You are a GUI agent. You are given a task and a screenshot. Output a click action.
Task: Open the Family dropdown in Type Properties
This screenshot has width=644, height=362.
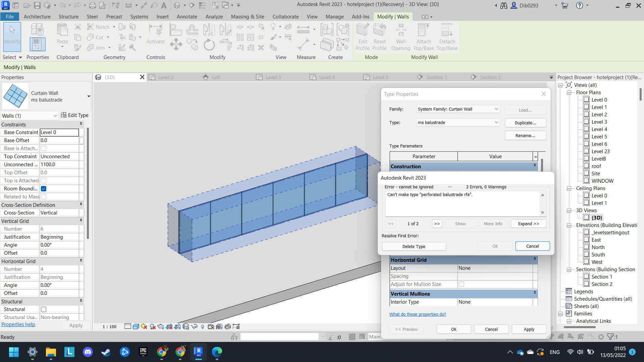pos(458,109)
